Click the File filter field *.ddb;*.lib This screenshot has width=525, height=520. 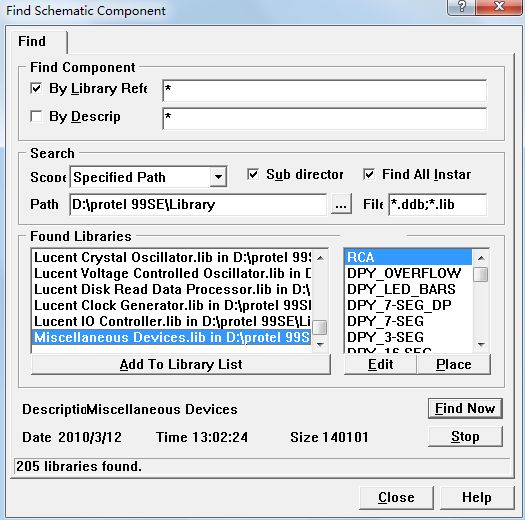tap(437, 205)
